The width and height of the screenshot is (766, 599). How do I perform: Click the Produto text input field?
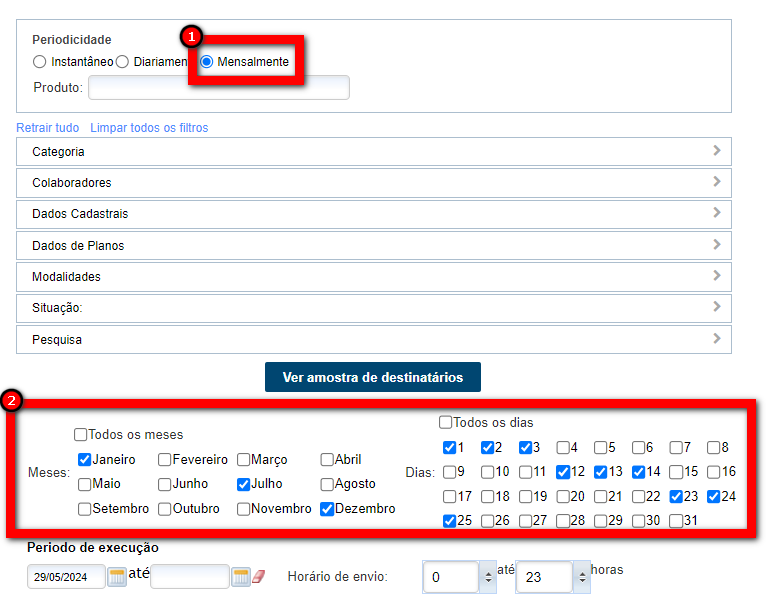(x=218, y=88)
